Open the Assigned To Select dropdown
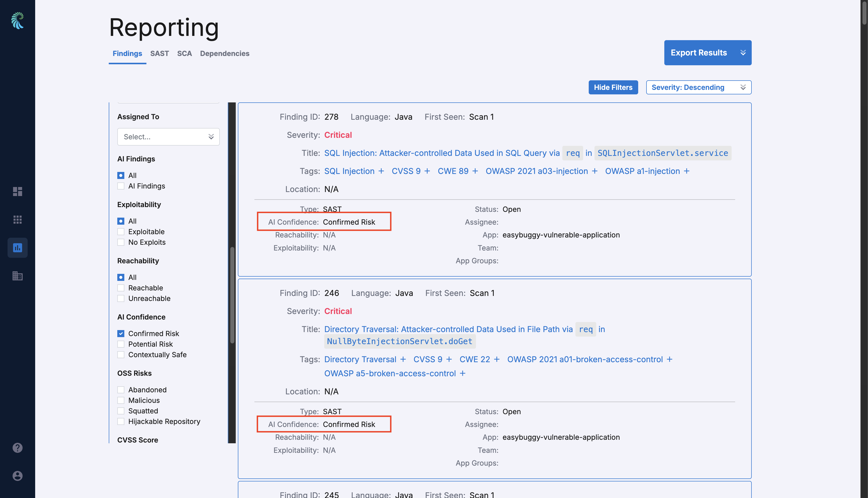This screenshot has width=868, height=498. [x=168, y=137]
